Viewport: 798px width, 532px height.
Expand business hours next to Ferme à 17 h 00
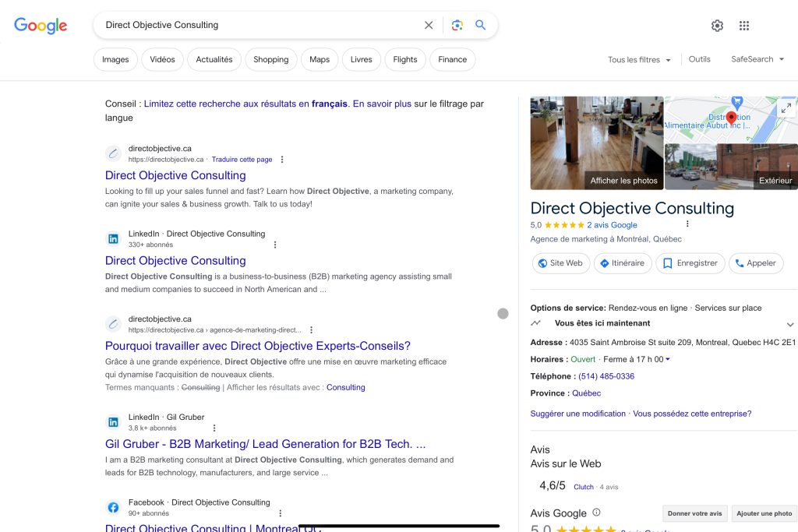(x=668, y=360)
